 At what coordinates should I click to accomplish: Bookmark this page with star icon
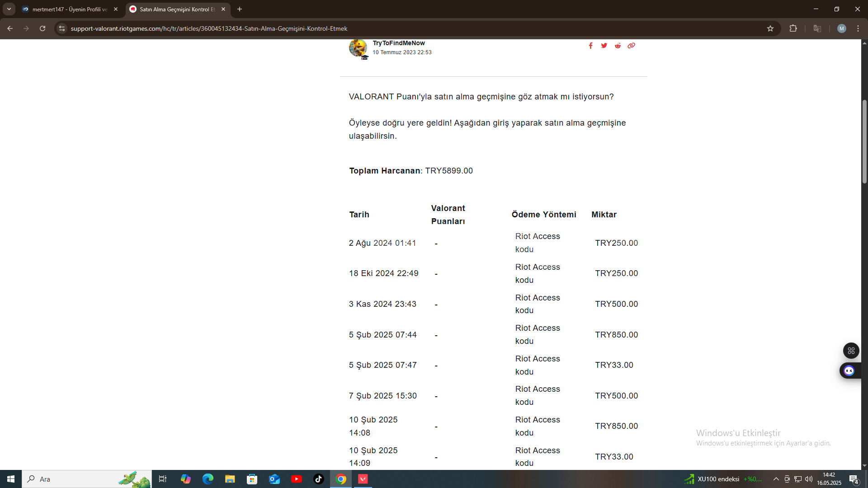coord(770,28)
